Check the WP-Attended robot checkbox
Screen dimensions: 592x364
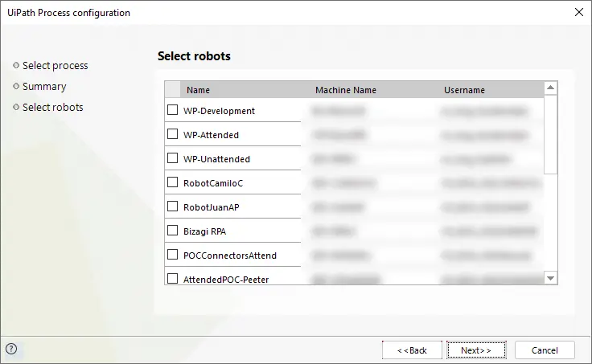pos(173,134)
